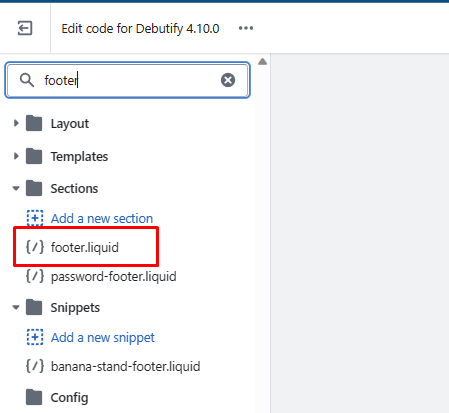Screen dimensions: 449x413
Task: Click Add a new snippet link
Action: coord(103,338)
